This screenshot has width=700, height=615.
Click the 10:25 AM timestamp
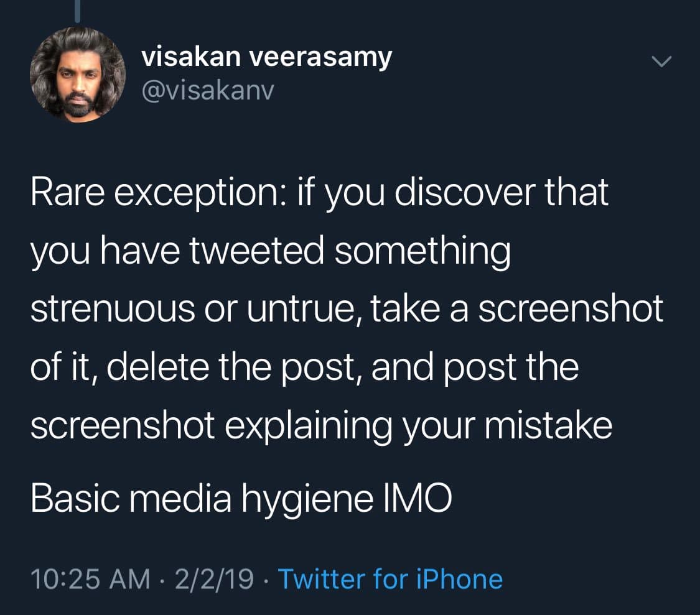pyautogui.click(x=90, y=579)
